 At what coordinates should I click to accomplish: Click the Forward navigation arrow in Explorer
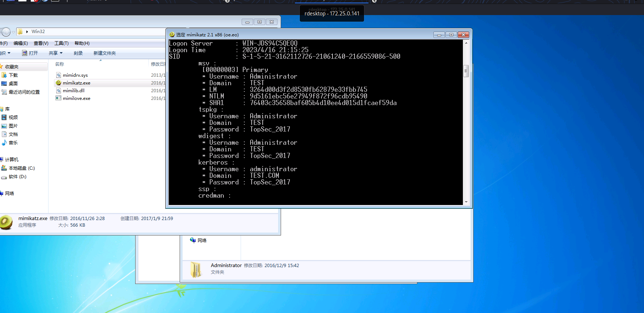6,32
